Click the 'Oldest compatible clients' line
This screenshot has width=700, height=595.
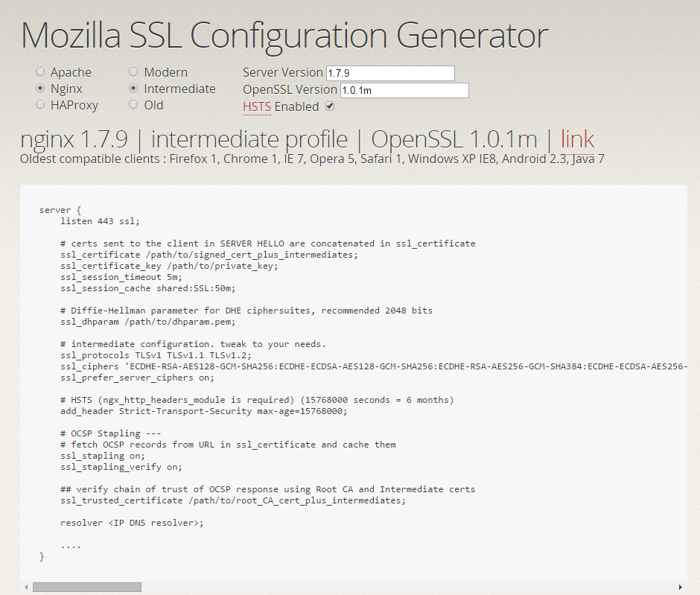point(312,159)
